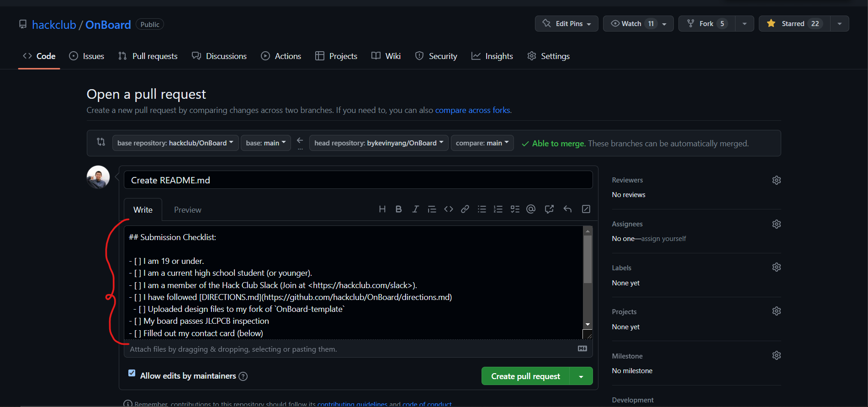The image size is (868, 407).
Task: Insert a numbered list
Action: 498,209
